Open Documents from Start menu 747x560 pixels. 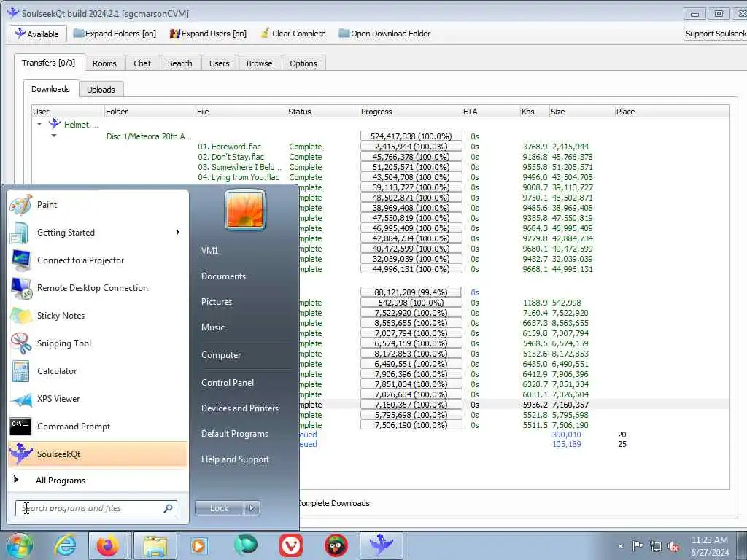coord(223,276)
